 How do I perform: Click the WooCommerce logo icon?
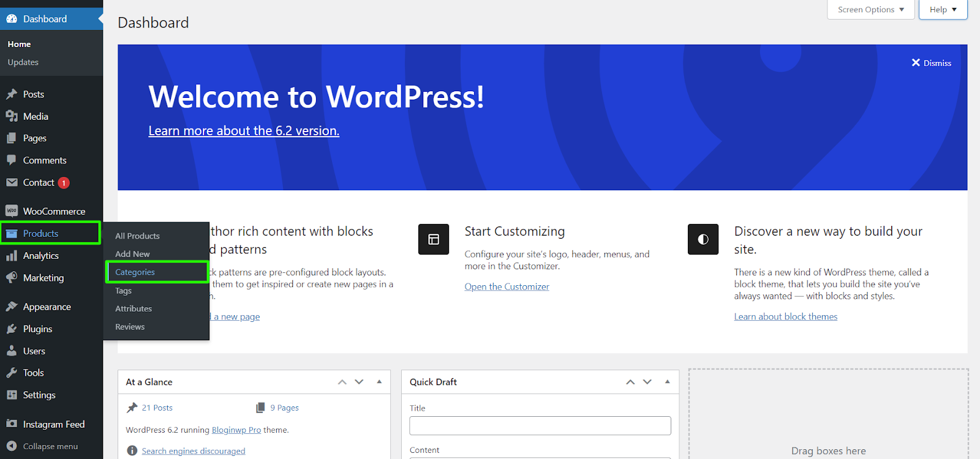[x=12, y=211]
